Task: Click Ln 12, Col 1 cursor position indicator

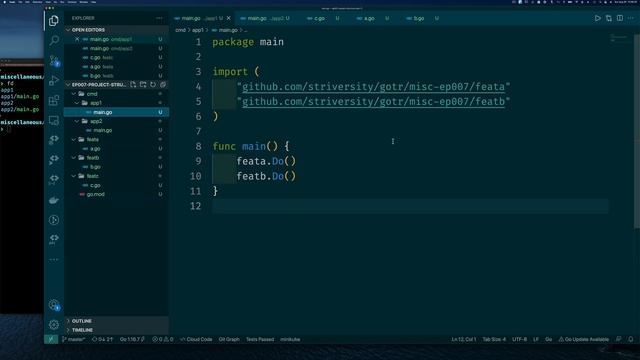Action: coord(463,339)
